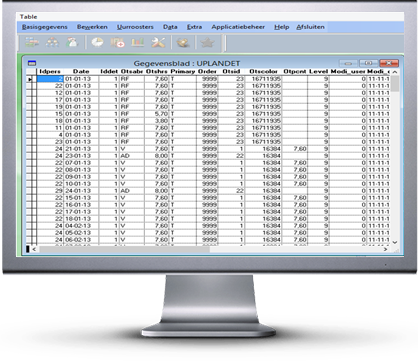Image resolution: width=418 pixels, height=361 pixels.
Task: Click the row selector of the first record
Action: [30, 79]
